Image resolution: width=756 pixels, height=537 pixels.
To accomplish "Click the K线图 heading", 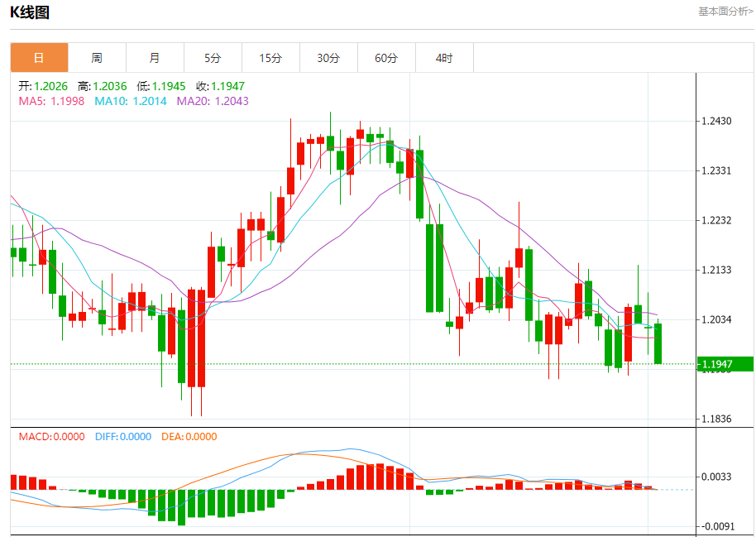I will point(30,12).
